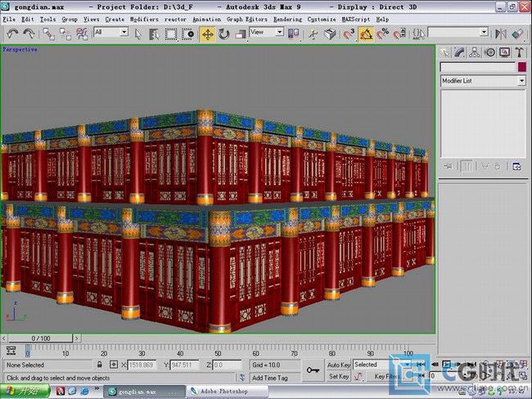The image size is (532, 399).
Task: Switch to the Motion command panel tab
Action: pyautogui.click(x=489, y=52)
